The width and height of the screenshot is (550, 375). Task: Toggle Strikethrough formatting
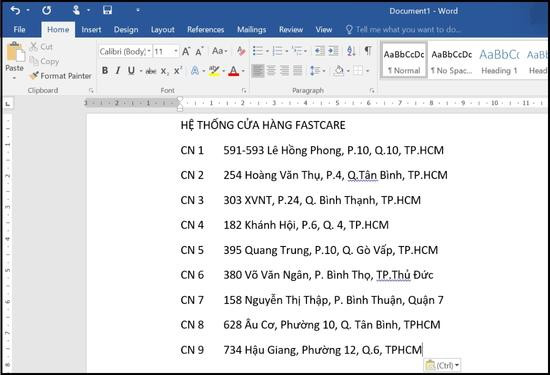tap(151, 71)
